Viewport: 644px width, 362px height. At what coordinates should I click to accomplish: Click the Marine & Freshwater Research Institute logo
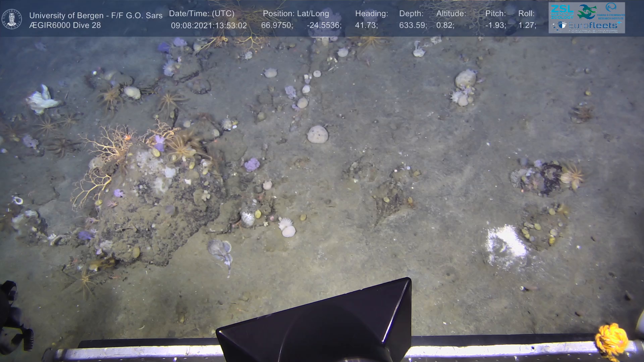[611, 11]
